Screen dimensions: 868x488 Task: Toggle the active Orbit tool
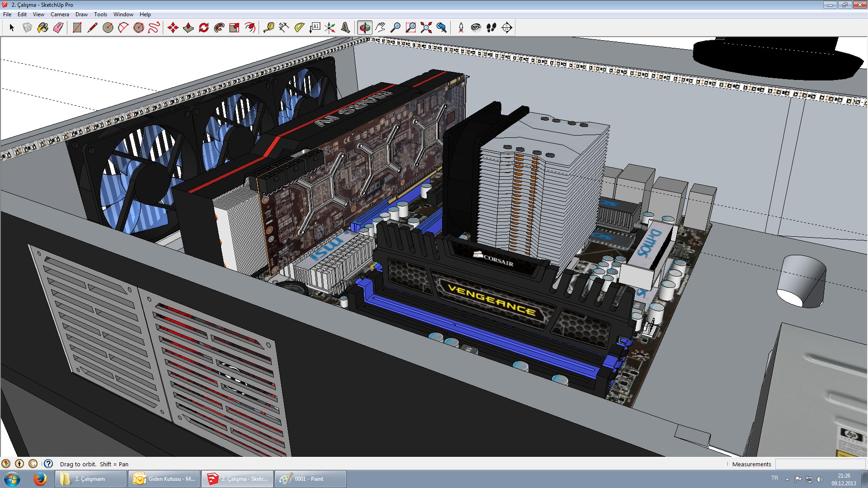365,28
